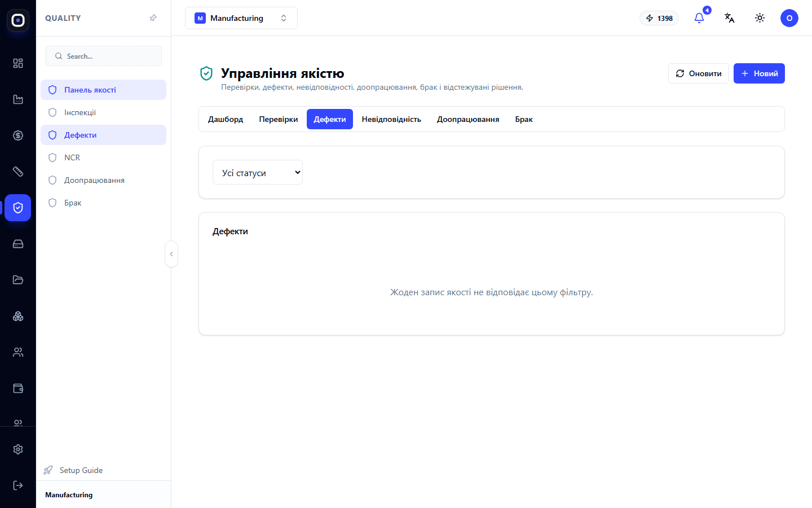
Task: Click the Manufacturing label at sidebar bottom
Action: point(69,495)
